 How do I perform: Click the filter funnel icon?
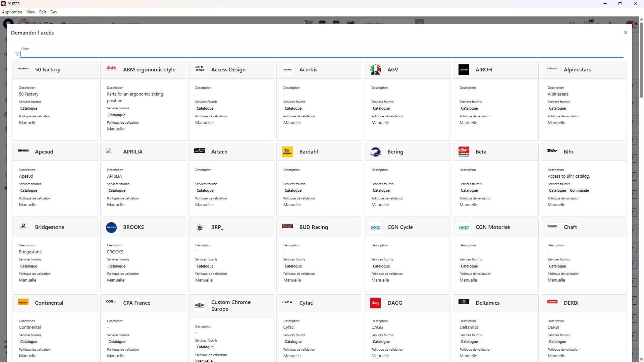click(x=17, y=54)
